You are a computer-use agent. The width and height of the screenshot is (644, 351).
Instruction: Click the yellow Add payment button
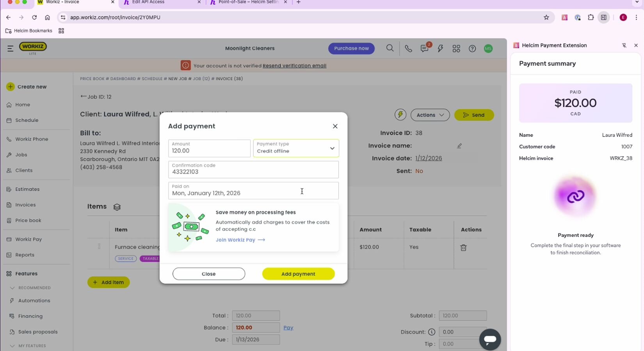pyautogui.click(x=298, y=274)
